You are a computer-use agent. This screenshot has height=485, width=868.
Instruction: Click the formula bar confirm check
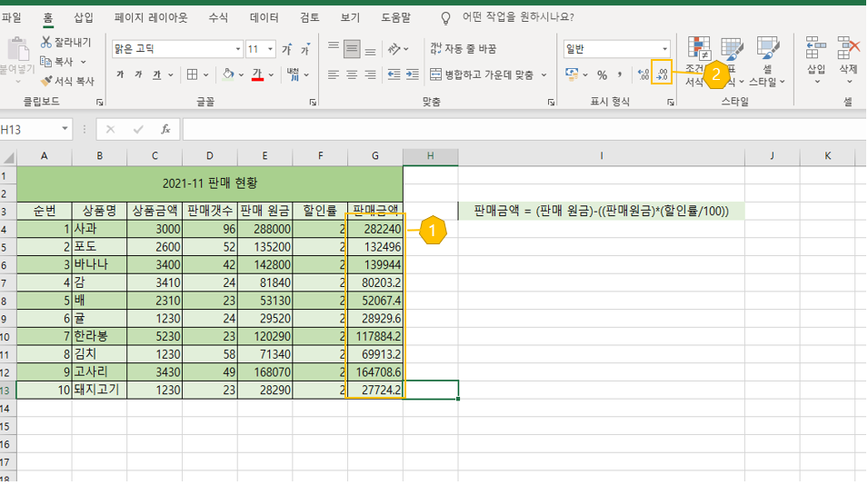pyautogui.click(x=138, y=129)
